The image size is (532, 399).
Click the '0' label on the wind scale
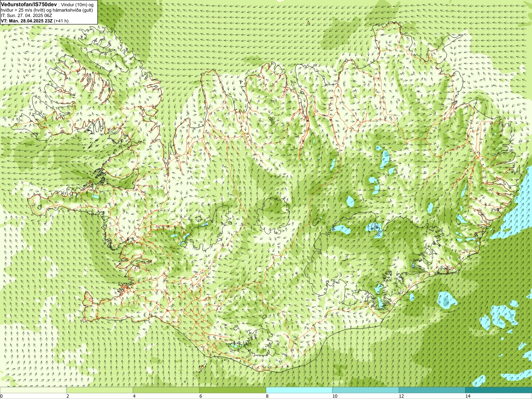(1, 396)
